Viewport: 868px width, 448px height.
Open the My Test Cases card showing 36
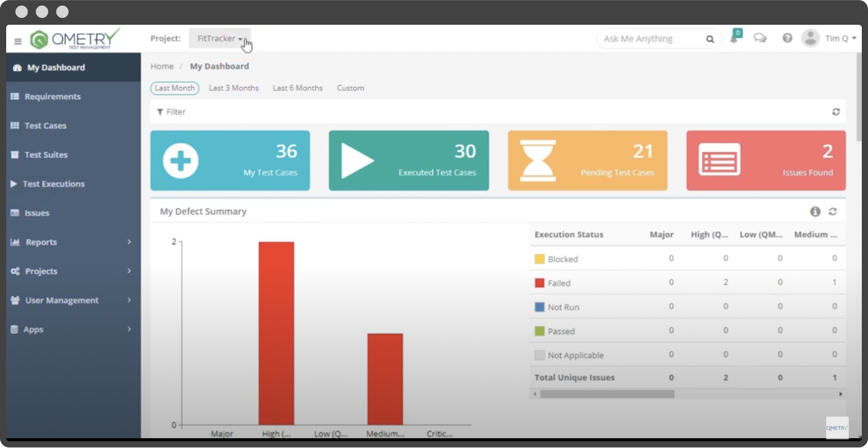pyautogui.click(x=230, y=160)
